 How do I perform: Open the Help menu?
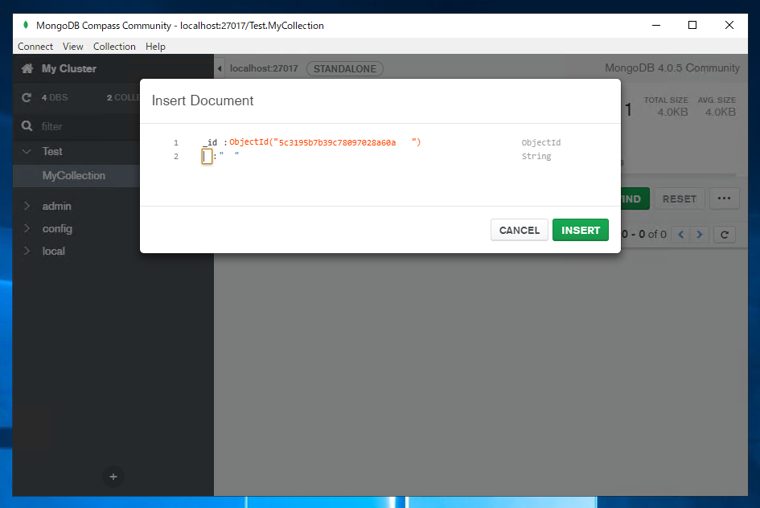click(x=155, y=47)
